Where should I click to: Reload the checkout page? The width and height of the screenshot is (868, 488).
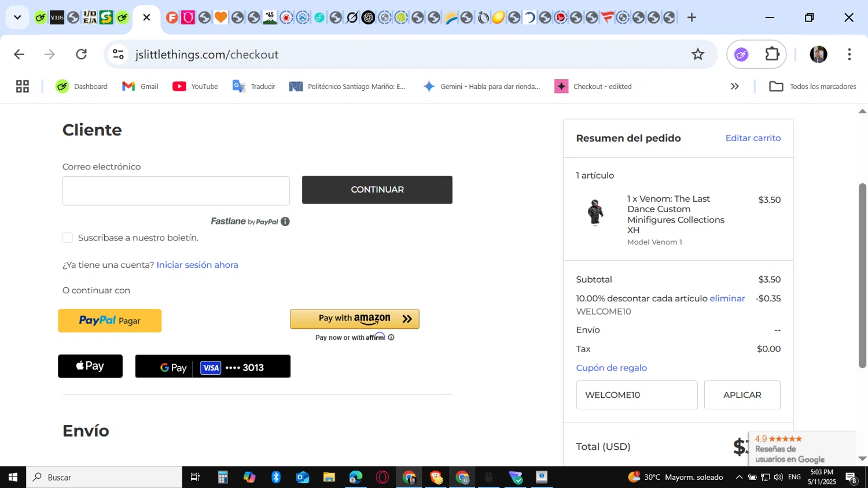[x=82, y=54]
